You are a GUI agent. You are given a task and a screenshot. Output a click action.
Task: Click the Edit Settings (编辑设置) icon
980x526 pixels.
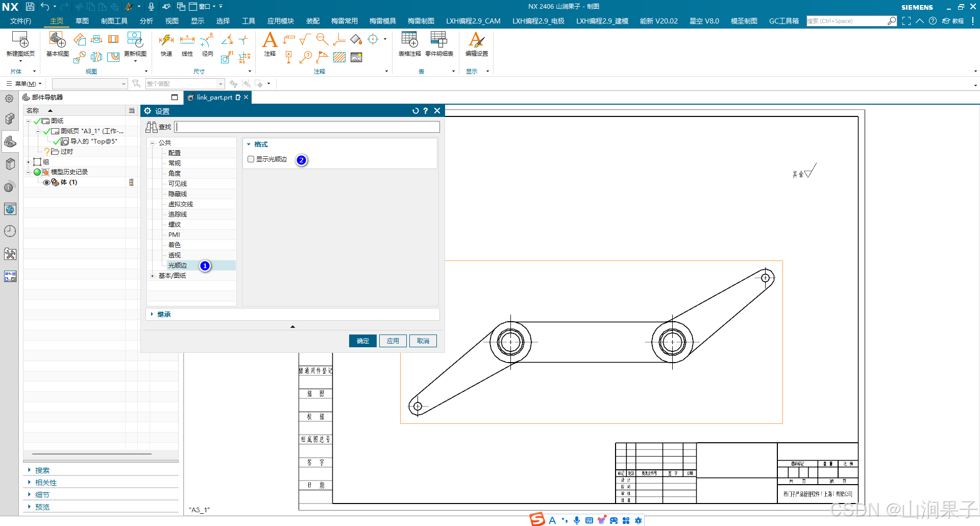[x=476, y=40]
